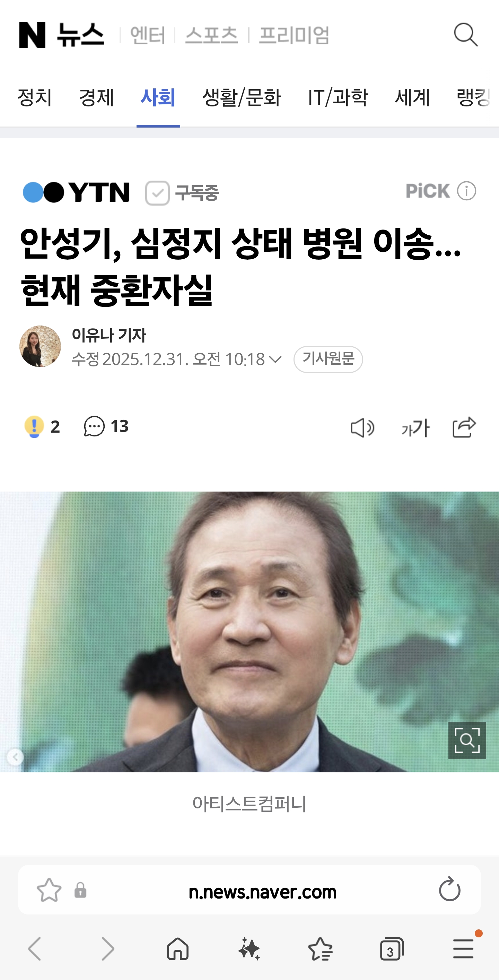Reload the page with refresh icon
This screenshot has height=980, width=499.
(449, 889)
